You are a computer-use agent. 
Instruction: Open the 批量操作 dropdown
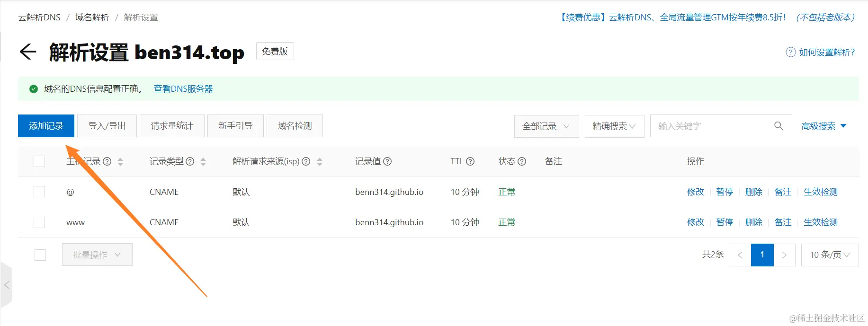(97, 255)
